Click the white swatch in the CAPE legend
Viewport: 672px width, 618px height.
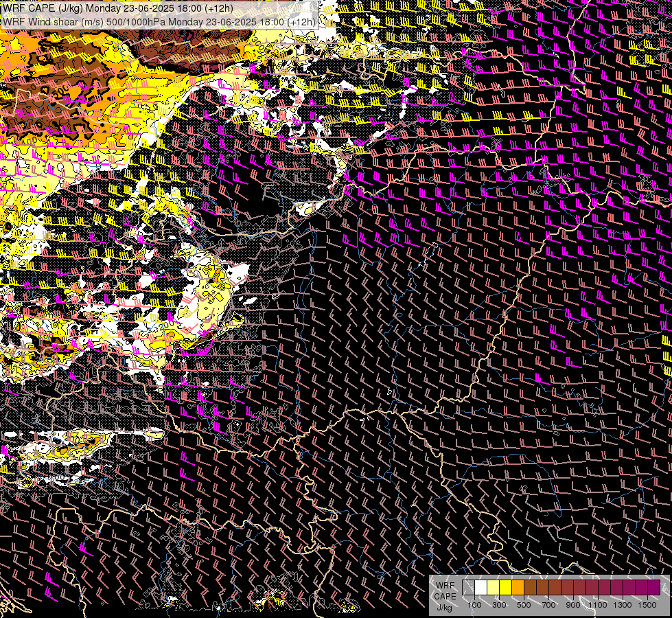coord(481,588)
